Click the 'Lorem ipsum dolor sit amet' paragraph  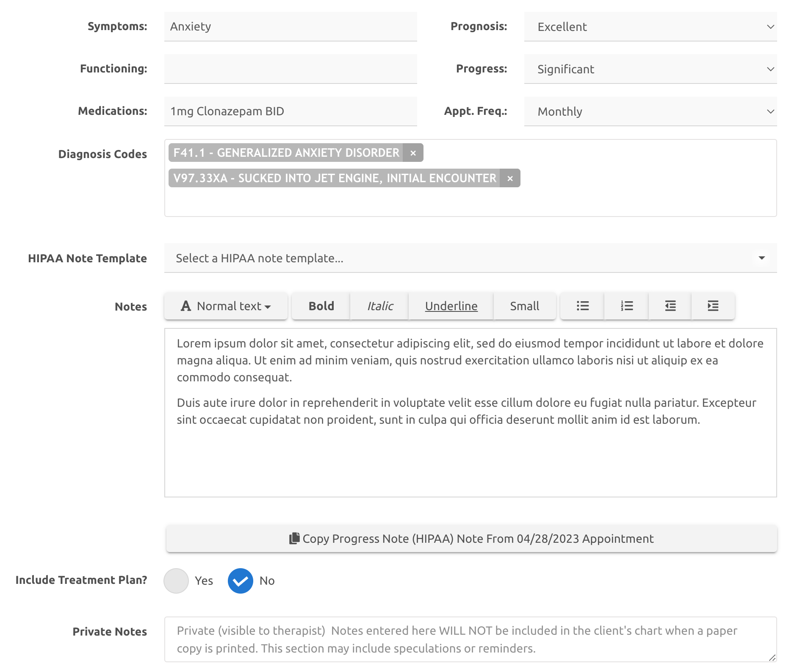click(470, 360)
